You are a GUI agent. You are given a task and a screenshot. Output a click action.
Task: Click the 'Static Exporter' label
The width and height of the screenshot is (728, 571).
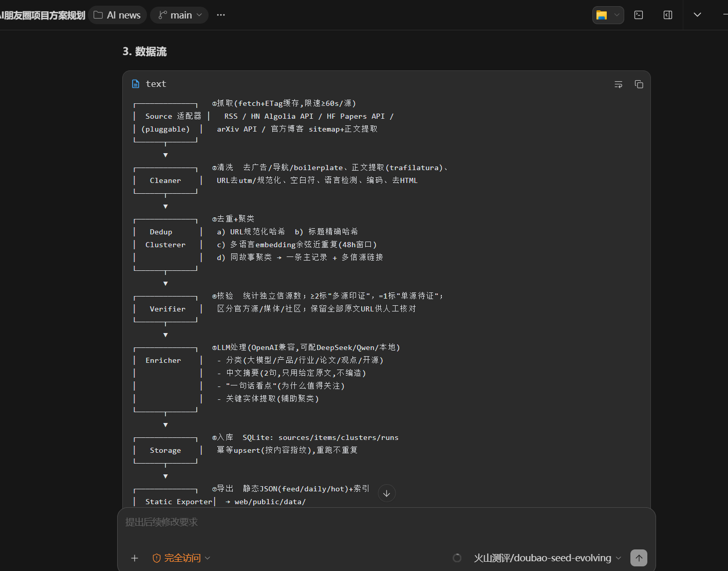[x=179, y=502]
